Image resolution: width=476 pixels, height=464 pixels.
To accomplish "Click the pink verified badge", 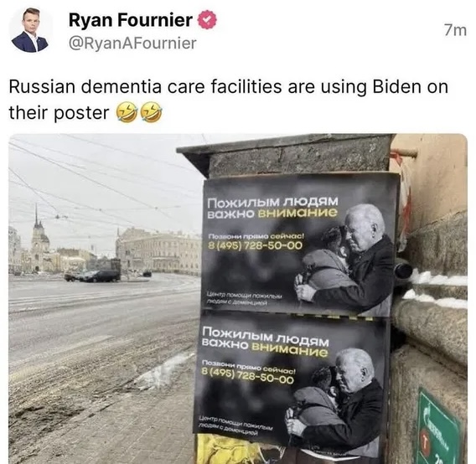I will [207, 19].
